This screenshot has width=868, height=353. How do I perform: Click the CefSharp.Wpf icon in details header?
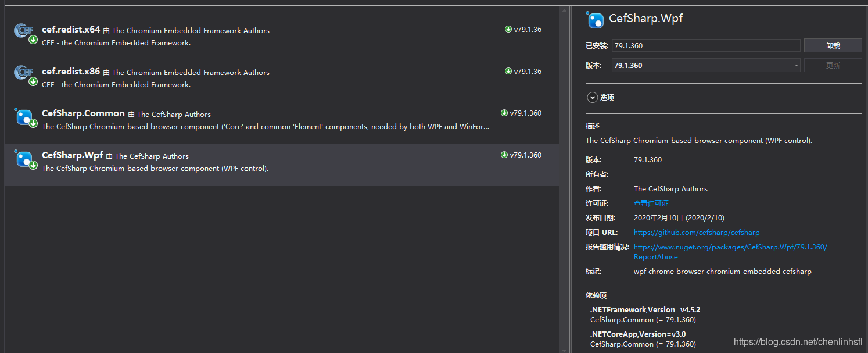(x=595, y=19)
